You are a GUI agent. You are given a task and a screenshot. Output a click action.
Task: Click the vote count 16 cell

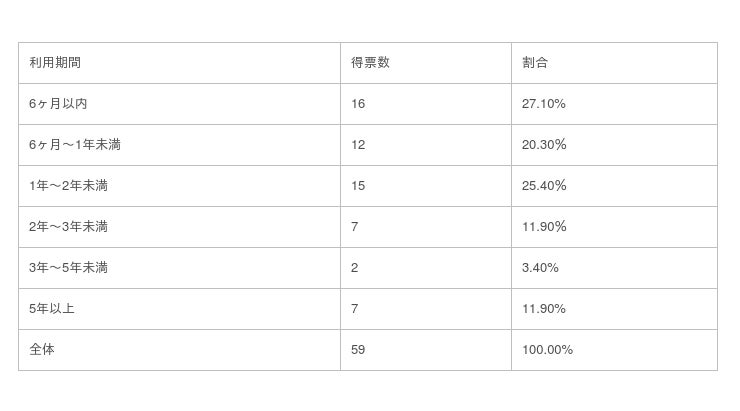click(x=359, y=104)
